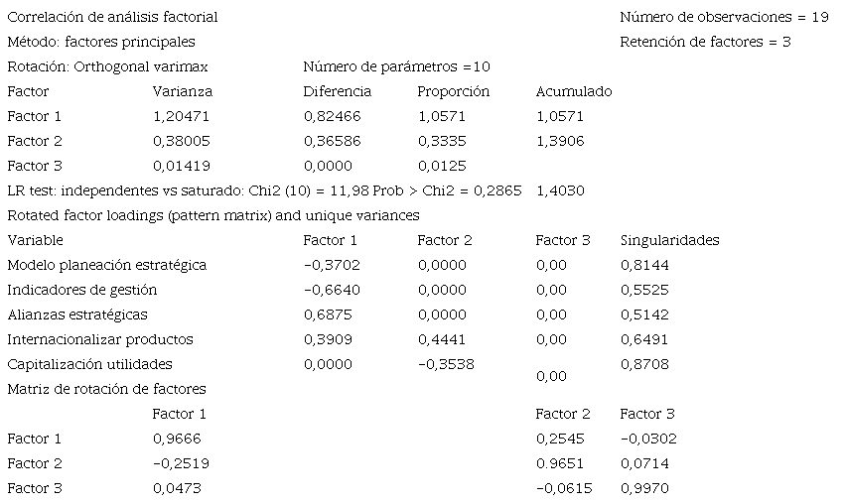Click the LR test Chi2 result line
The image size is (845, 504).
click(x=264, y=190)
